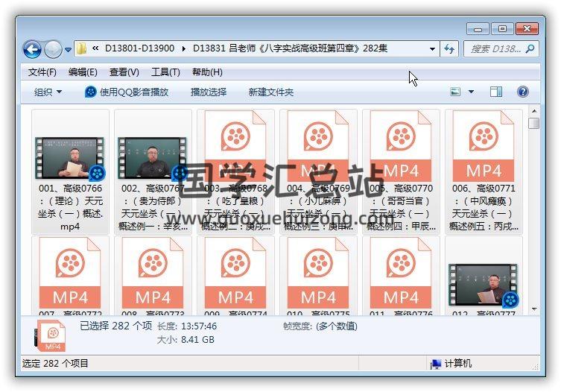Click the change view icon
The height and width of the screenshot is (392, 561).
pos(456,92)
